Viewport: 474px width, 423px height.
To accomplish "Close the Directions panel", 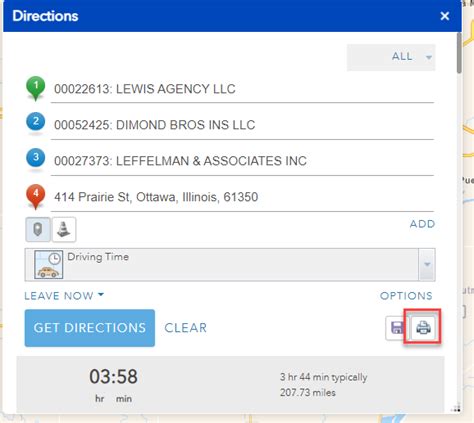I will click(445, 16).
